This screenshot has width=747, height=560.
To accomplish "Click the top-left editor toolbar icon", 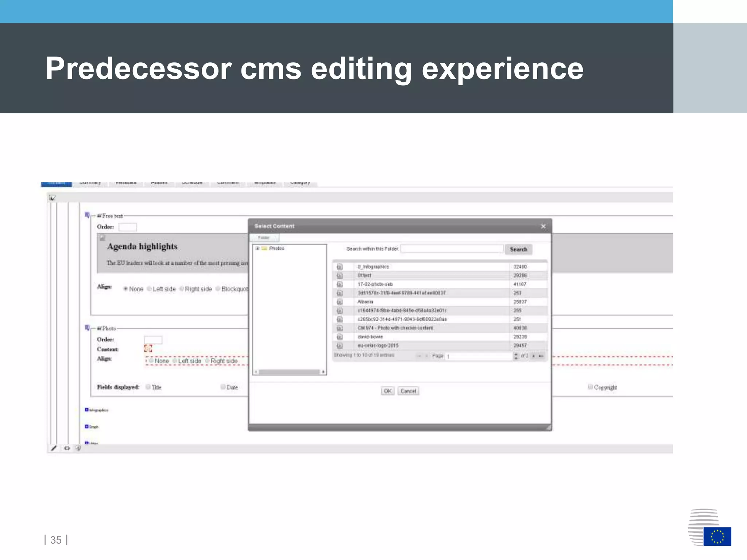I will (x=52, y=198).
